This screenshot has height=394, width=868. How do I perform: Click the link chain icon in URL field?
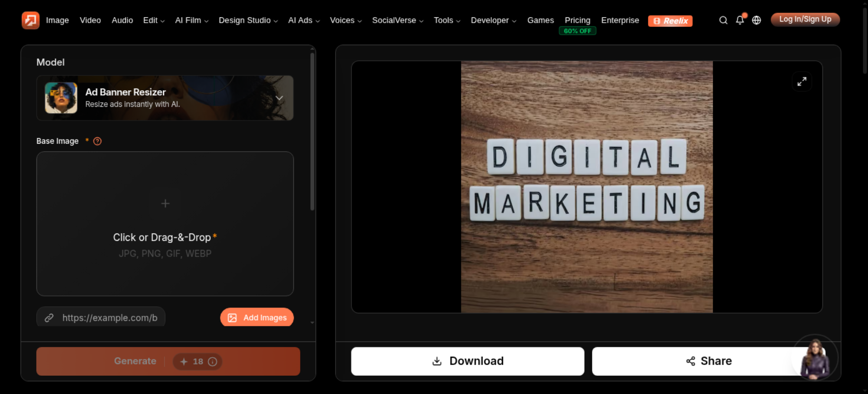49,318
